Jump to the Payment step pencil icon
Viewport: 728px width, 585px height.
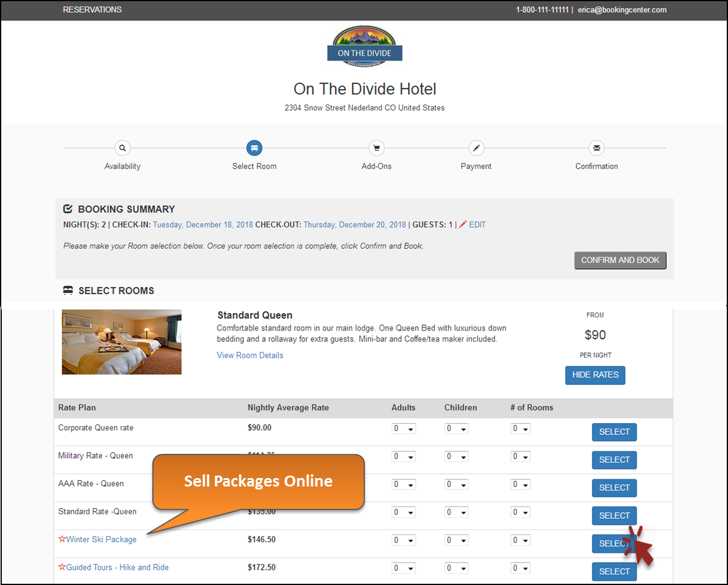pyautogui.click(x=476, y=148)
